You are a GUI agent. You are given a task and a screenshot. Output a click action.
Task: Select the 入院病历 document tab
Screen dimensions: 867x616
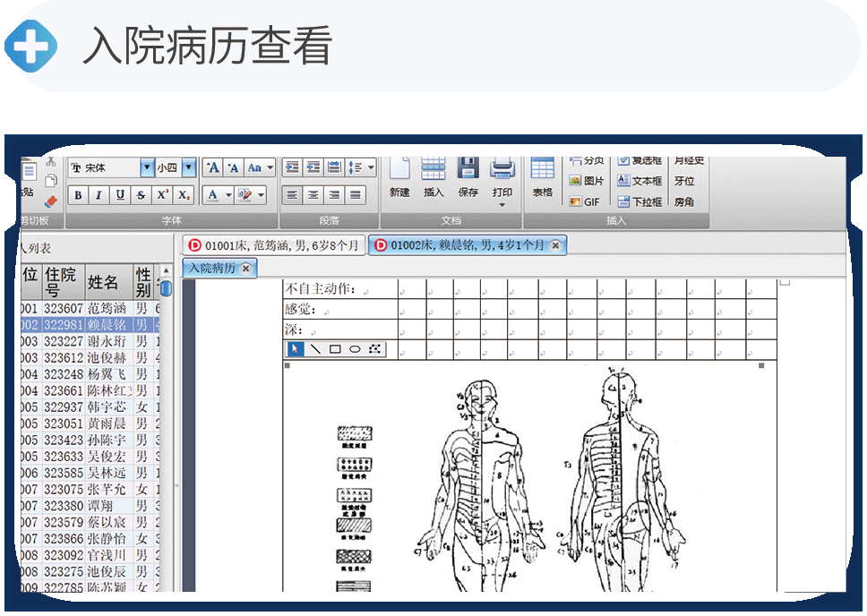point(211,268)
